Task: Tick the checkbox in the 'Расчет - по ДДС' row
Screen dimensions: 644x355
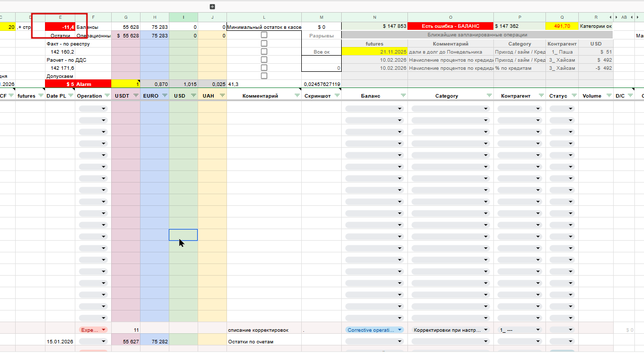Action: (x=264, y=60)
